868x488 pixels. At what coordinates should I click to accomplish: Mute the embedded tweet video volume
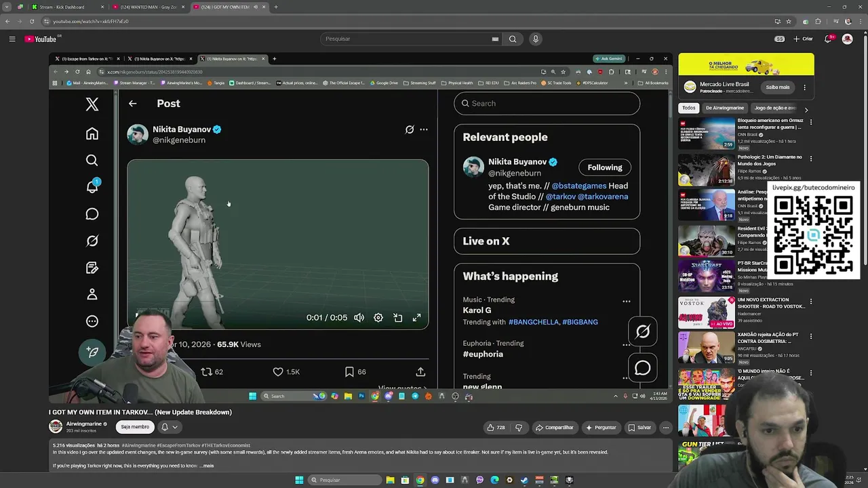pos(359,318)
